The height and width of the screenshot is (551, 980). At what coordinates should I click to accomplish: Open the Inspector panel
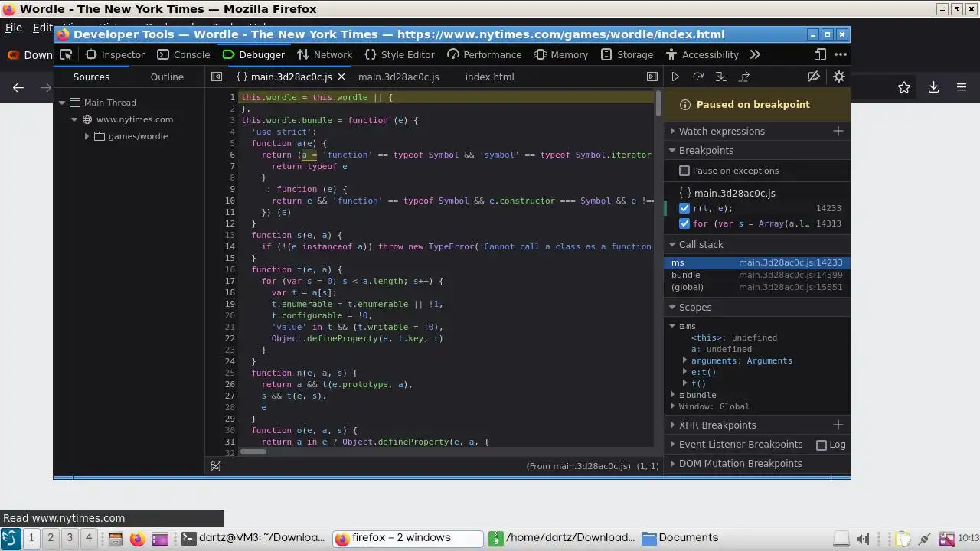(116, 54)
